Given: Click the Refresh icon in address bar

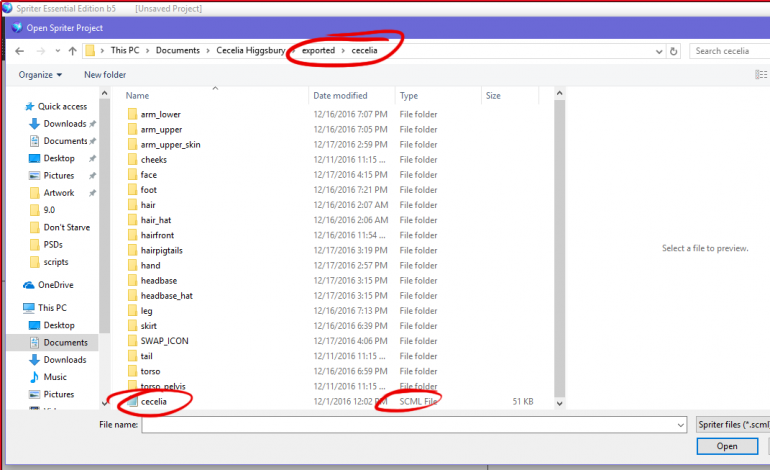Looking at the screenshot, I should point(674,50).
